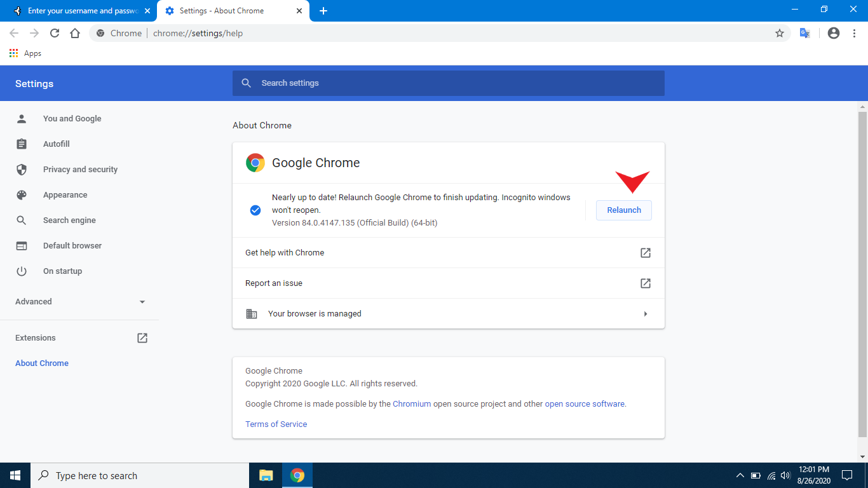Open the notification center icon
The width and height of the screenshot is (868, 488).
847,475
